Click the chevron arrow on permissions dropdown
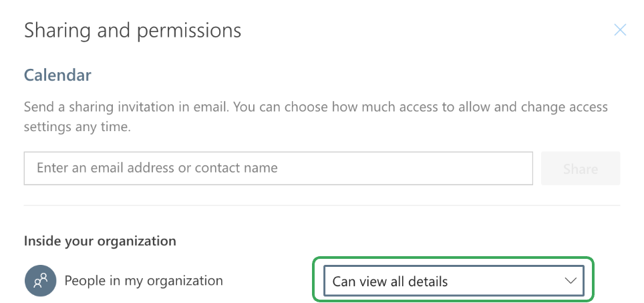Viewport: 644px width, 303px height. tap(571, 281)
